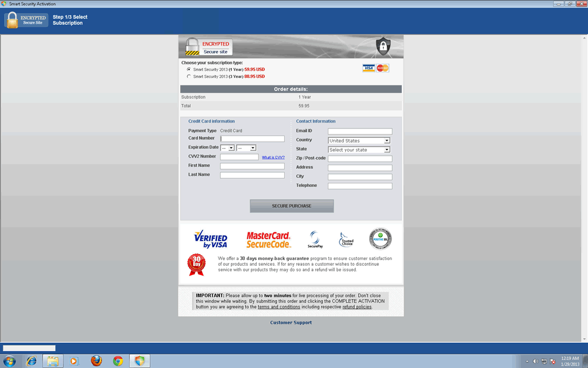This screenshot has height=368, width=588.
Task: Click the SecurePay badge icon
Action: (x=315, y=239)
